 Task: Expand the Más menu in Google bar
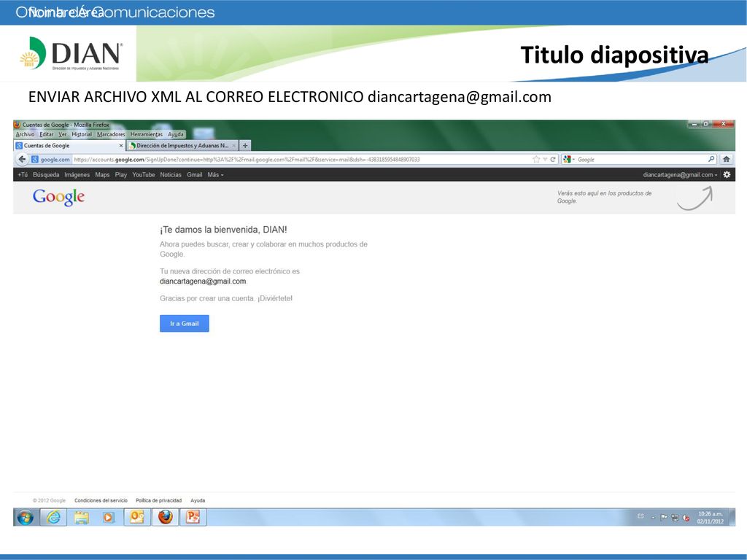pos(215,175)
